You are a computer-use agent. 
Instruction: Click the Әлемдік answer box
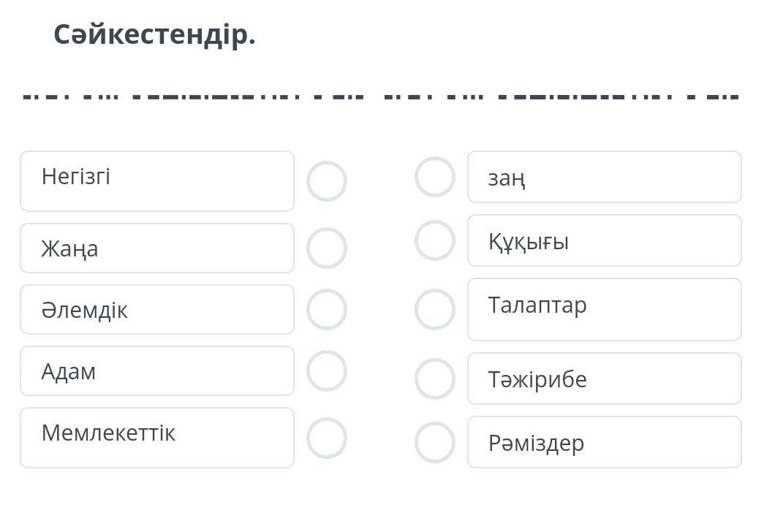[x=157, y=310]
